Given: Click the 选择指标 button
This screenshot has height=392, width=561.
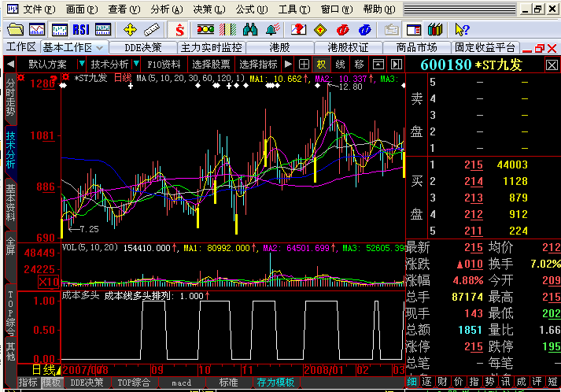Looking at the screenshot, I should 258,65.
